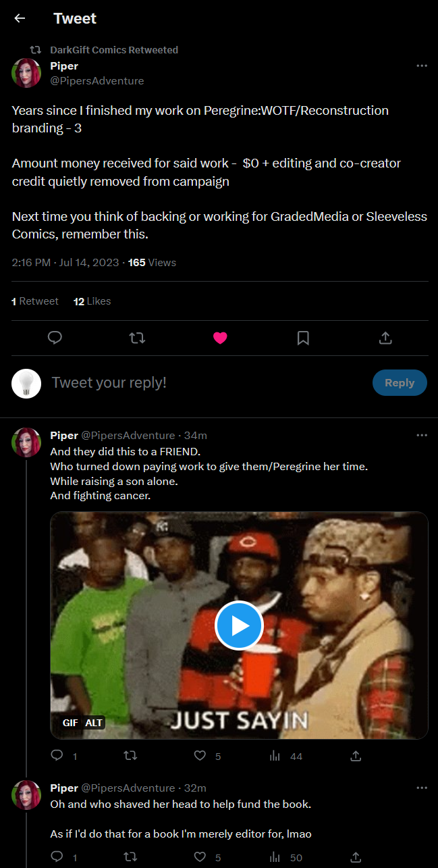Open more options on the 34m reply
438x868 pixels.
[422, 435]
